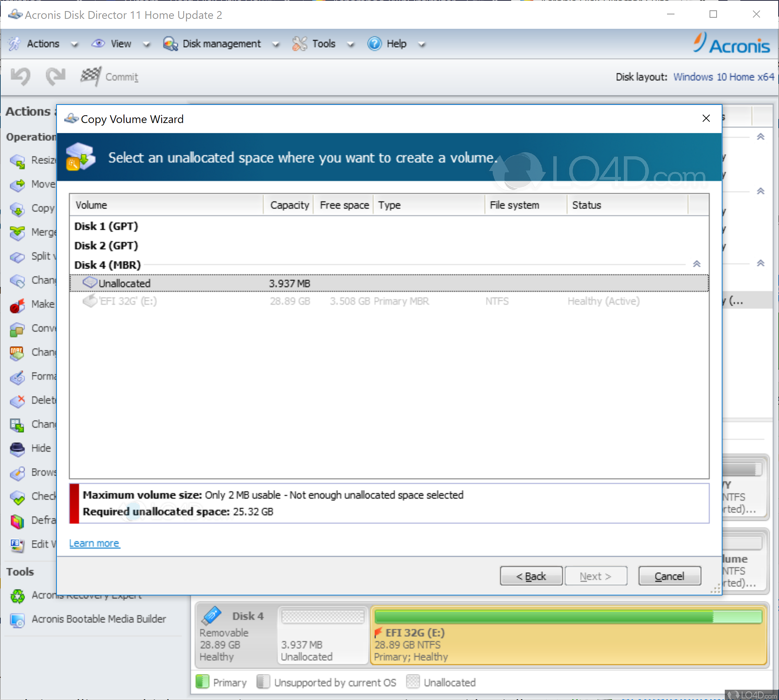Viewport: 779px width, 700px height.
Task: Open the Actions menu
Action: (x=43, y=44)
